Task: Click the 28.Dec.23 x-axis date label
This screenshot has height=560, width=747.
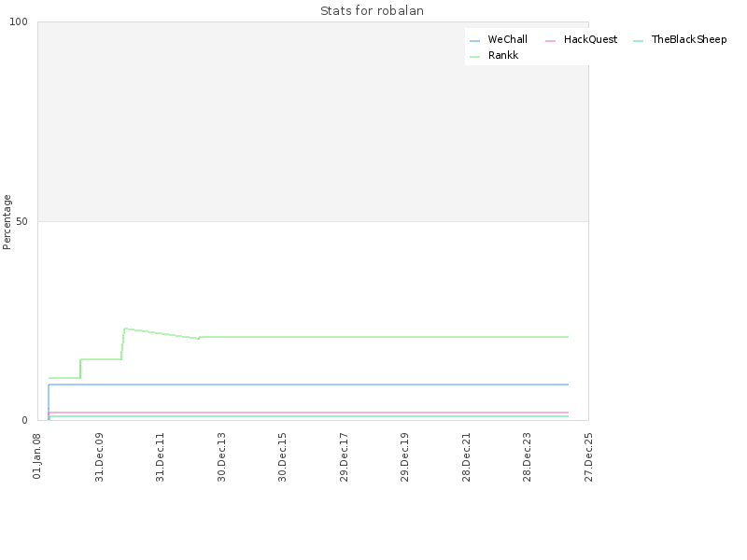Action: (527, 457)
